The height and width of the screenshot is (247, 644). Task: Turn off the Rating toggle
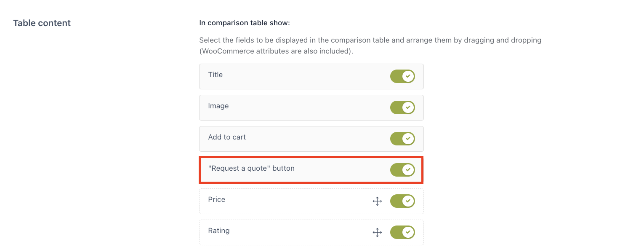pyautogui.click(x=402, y=232)
